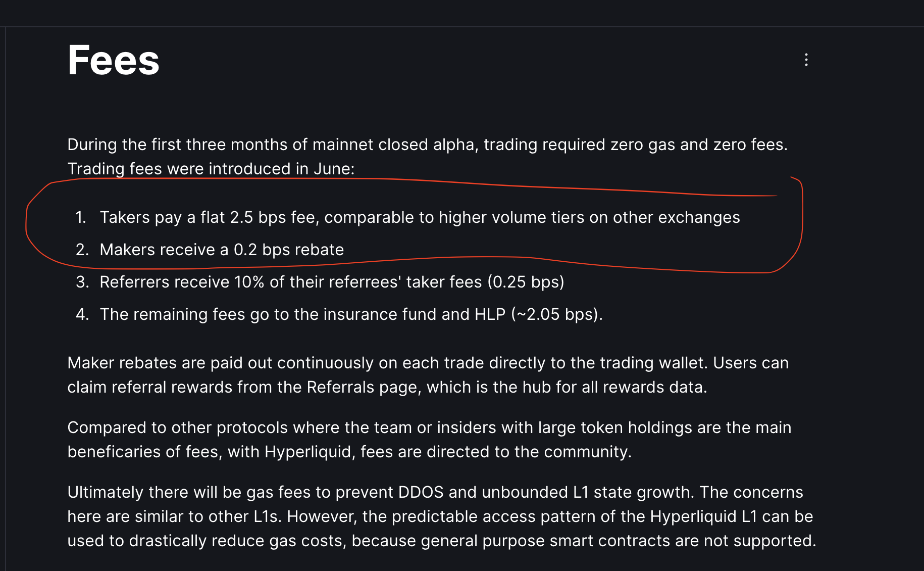
Task: Open the three-dot page options menu
Action: pos(806,60)
